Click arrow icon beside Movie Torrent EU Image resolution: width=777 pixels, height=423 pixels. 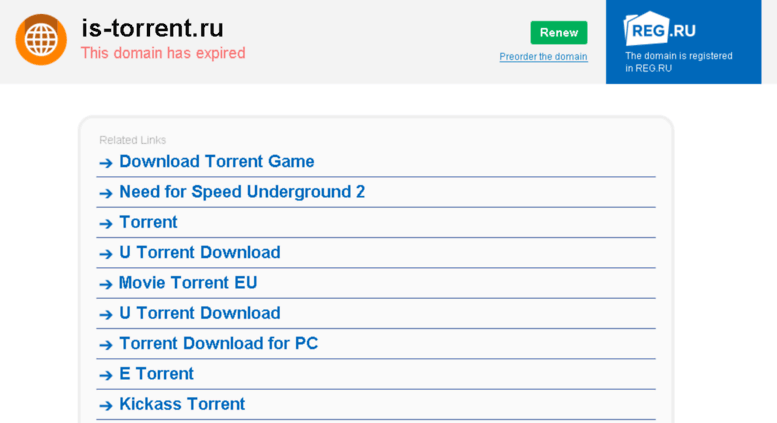pos(106,284)
